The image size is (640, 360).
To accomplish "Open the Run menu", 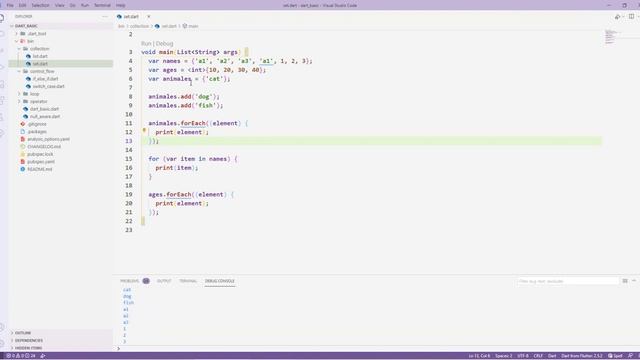I will (x=85, y=5).
